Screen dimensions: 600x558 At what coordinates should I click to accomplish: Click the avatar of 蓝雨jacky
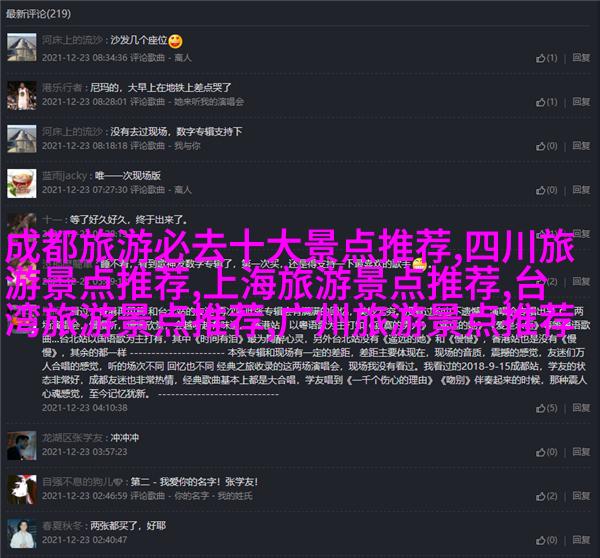[x=22, y=183]
